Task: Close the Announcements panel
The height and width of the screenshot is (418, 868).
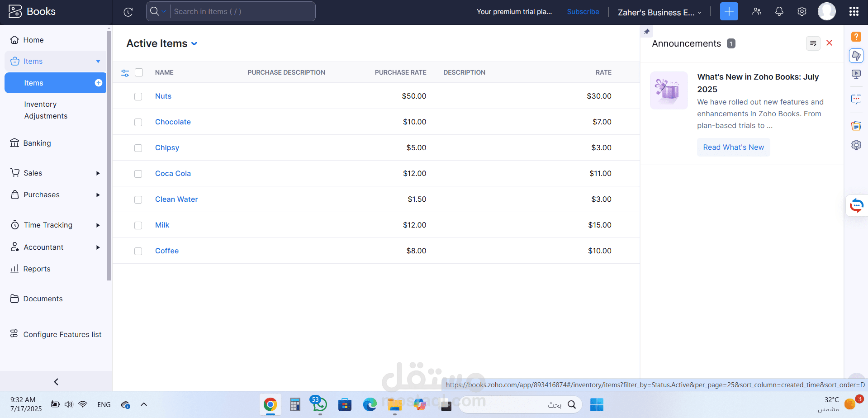Action: 830,43
